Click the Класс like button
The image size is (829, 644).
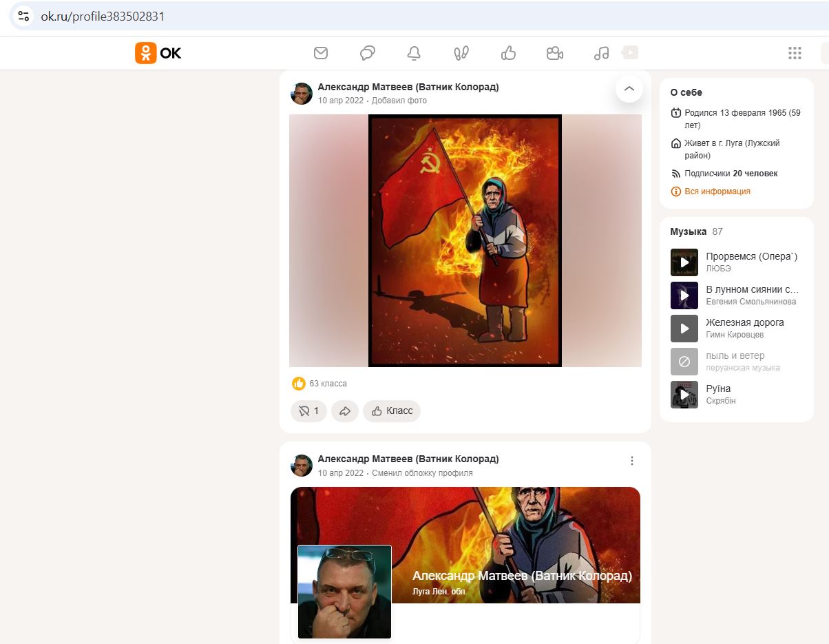click(x=392, y=411)
